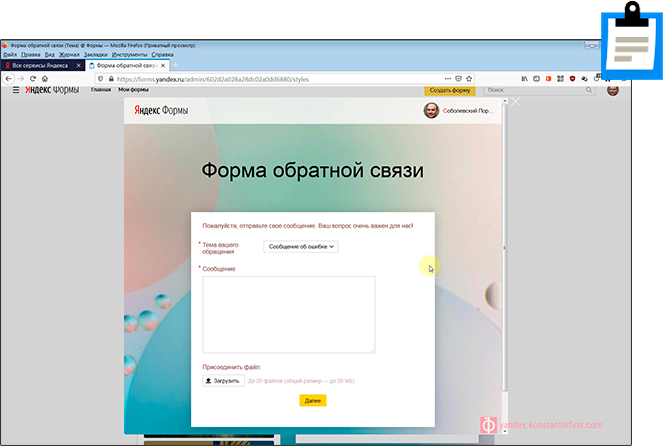Image resolution: width=672 pixels, height=446 pixels.
Task: Open the Инструменты menu
Action: (x=129, y=55)
